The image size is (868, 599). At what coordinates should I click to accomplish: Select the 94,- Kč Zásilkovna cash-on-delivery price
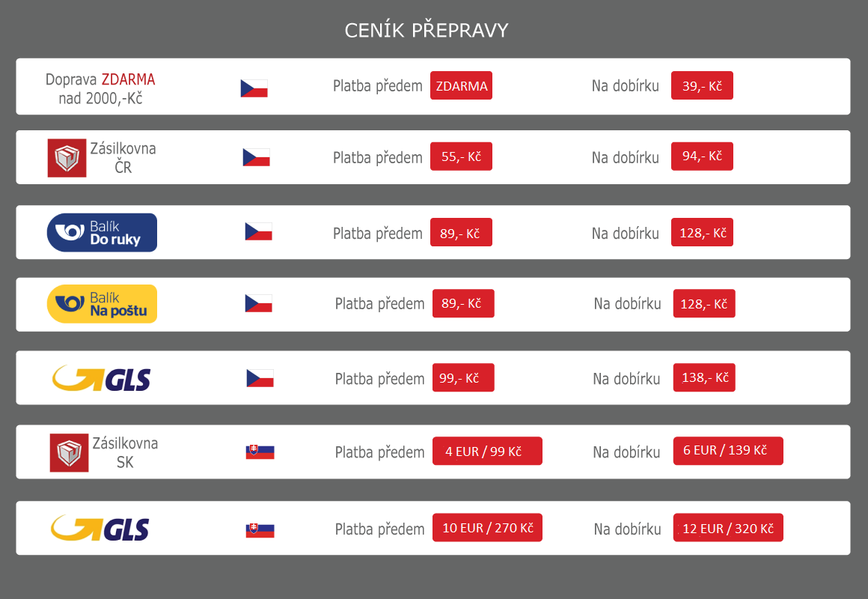coord(702,156)
